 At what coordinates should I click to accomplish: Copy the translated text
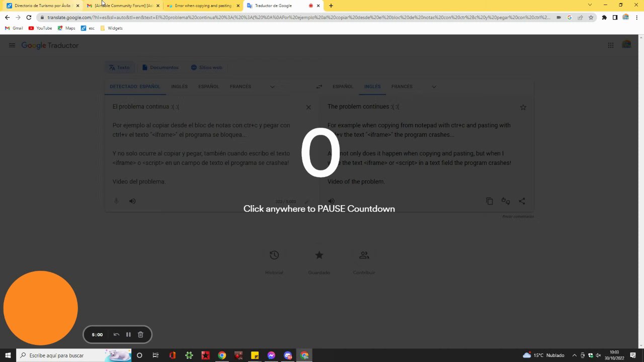(490, 201)
